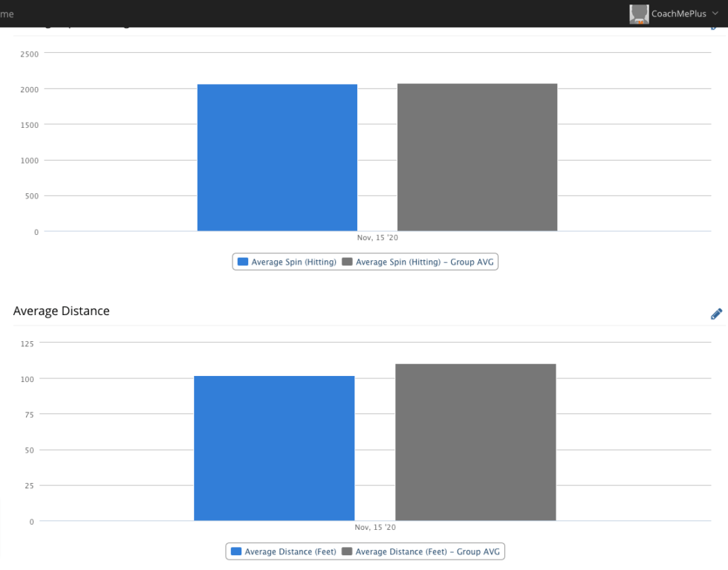Select the gray Spin Group AVG bar

477,157
